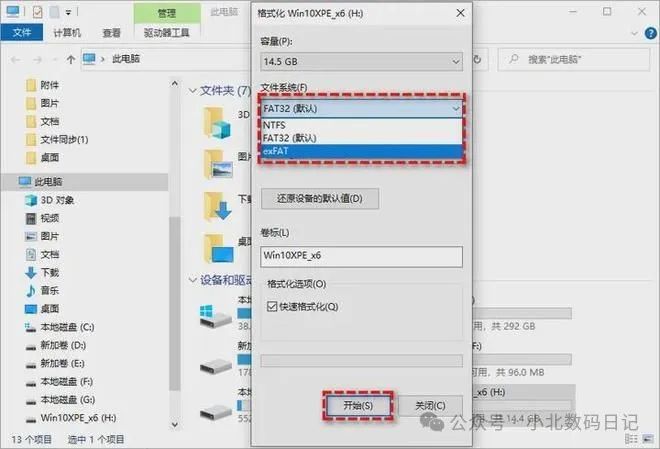
Task: Click the Windows system drive icon
Action: (216, 316)
